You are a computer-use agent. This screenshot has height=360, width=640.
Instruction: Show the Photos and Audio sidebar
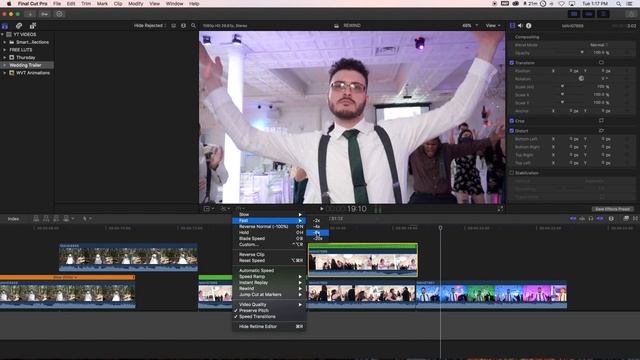(19, 26)
